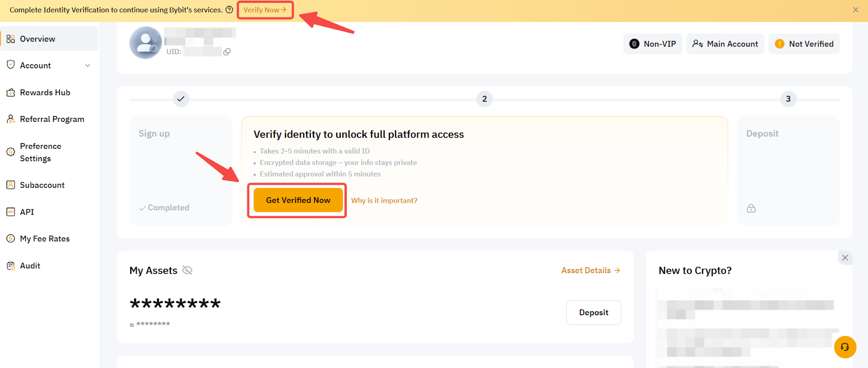Open the Asset Details link

(x=590, y=270)
